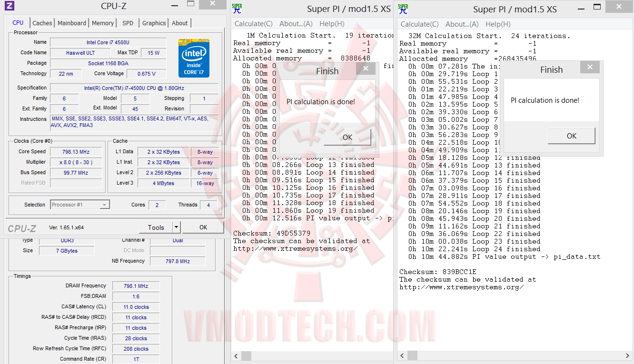The image size is (634, 364).
Task: Click the Instructions list starting with MMX
Action: pyautogui.click(x=134, y=122)
